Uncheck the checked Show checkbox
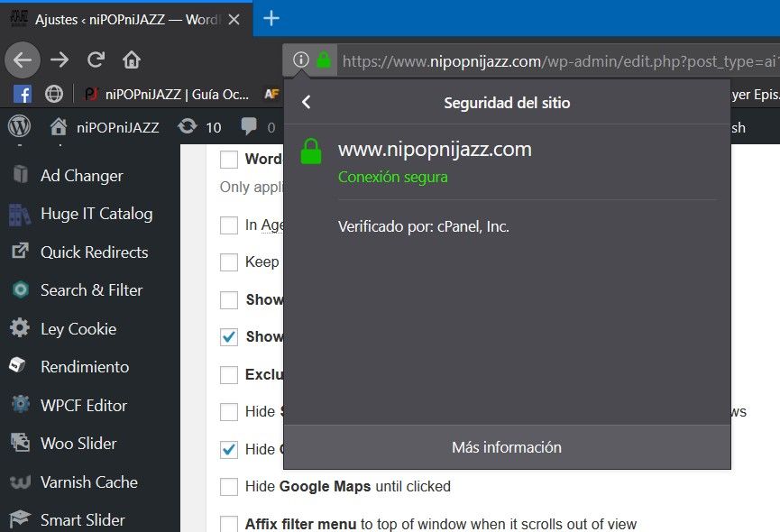Screen dimensions: 780x532 (229, 337)
